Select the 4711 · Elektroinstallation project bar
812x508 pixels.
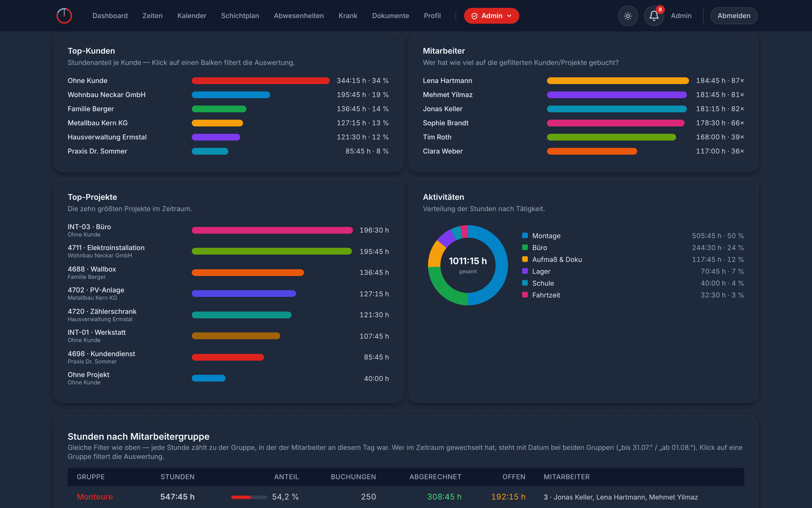tap(272, 251)
